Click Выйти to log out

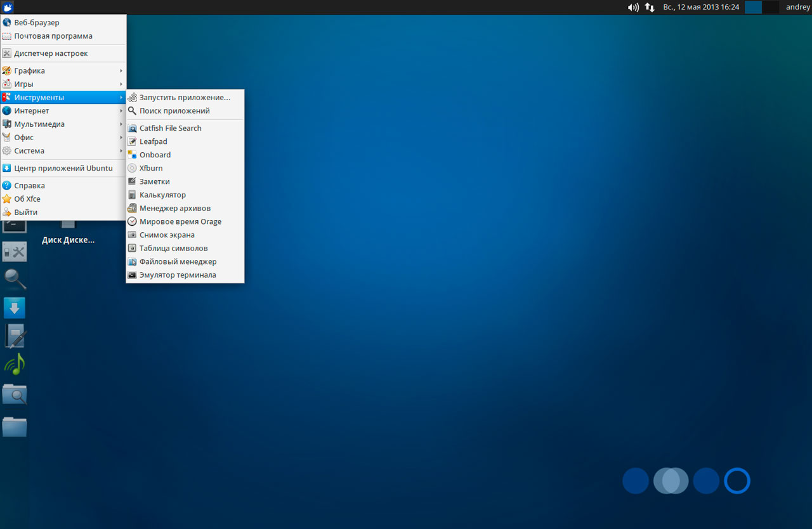pyautogui.click(x=25, y=212)
